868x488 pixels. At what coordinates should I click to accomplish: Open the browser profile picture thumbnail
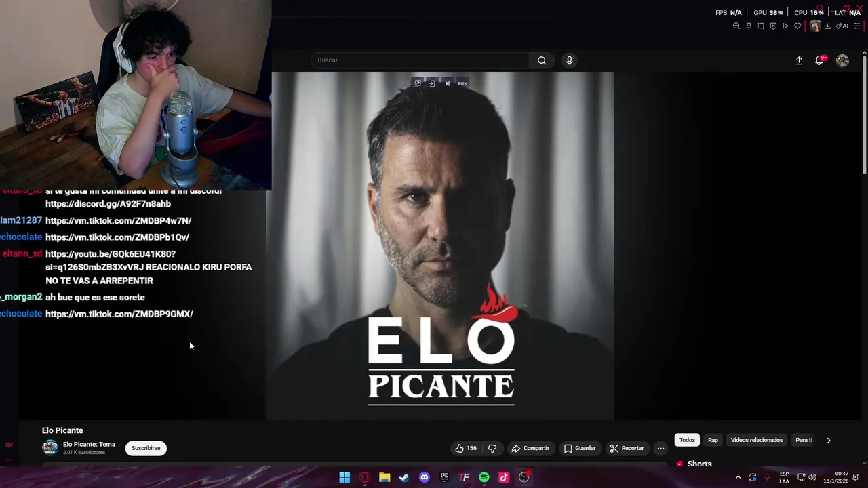[x=815, y=26]
